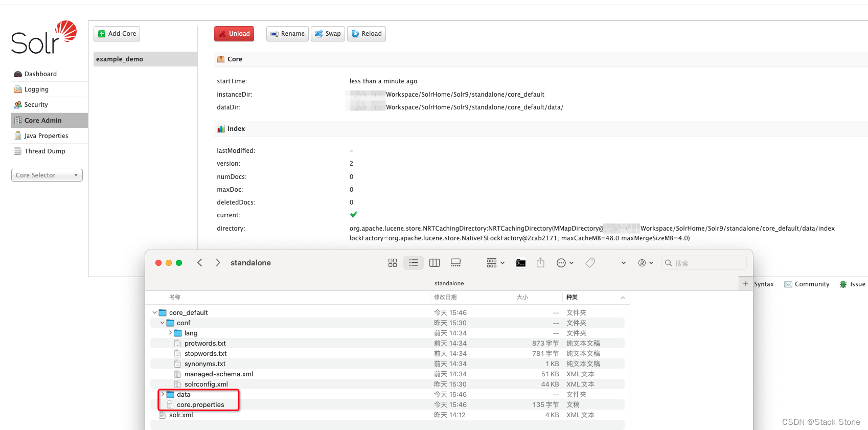The image size is (868, 430).
Task: Open the Finder toolbar R menu
Action: 646,263
